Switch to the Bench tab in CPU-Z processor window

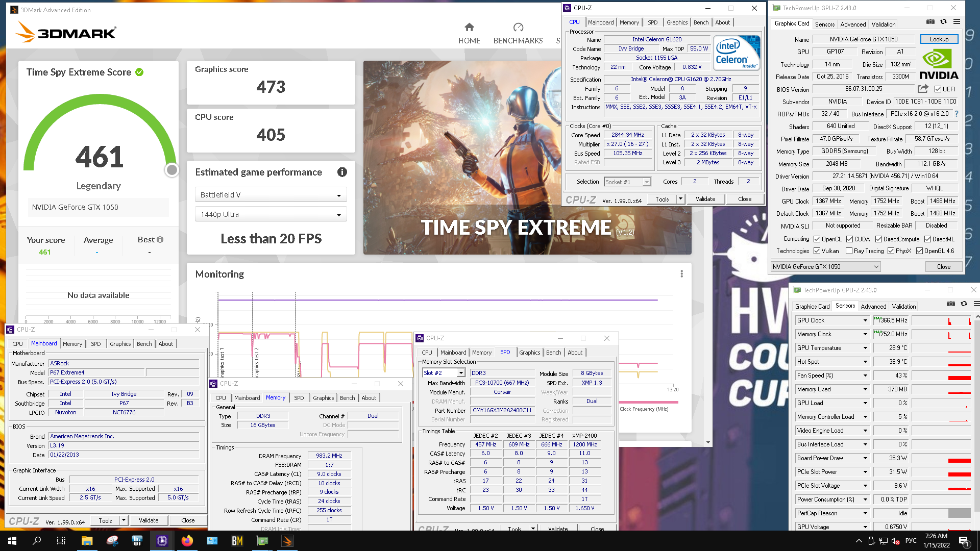point(701,22)
